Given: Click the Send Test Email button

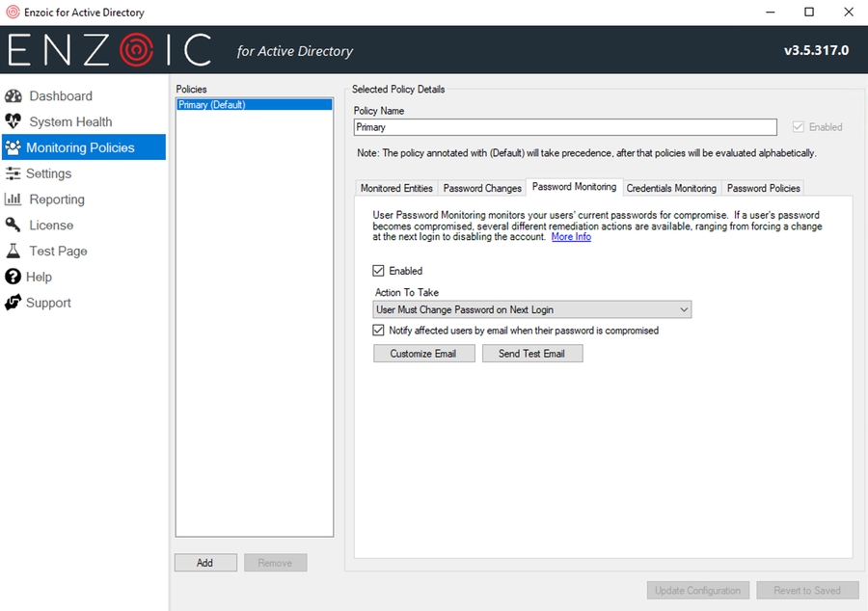Looking at the screenshot, I should [x=531, y=354].
